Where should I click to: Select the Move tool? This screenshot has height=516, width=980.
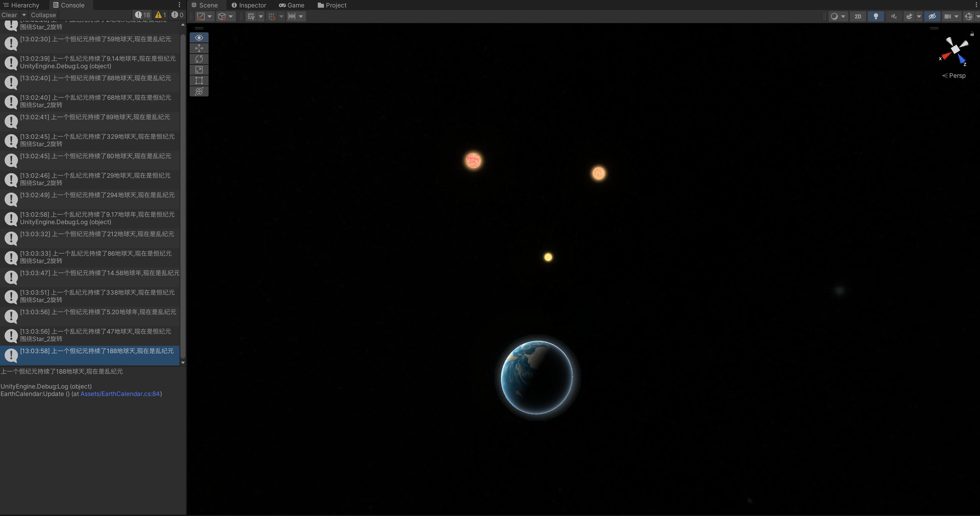[199, 48]
